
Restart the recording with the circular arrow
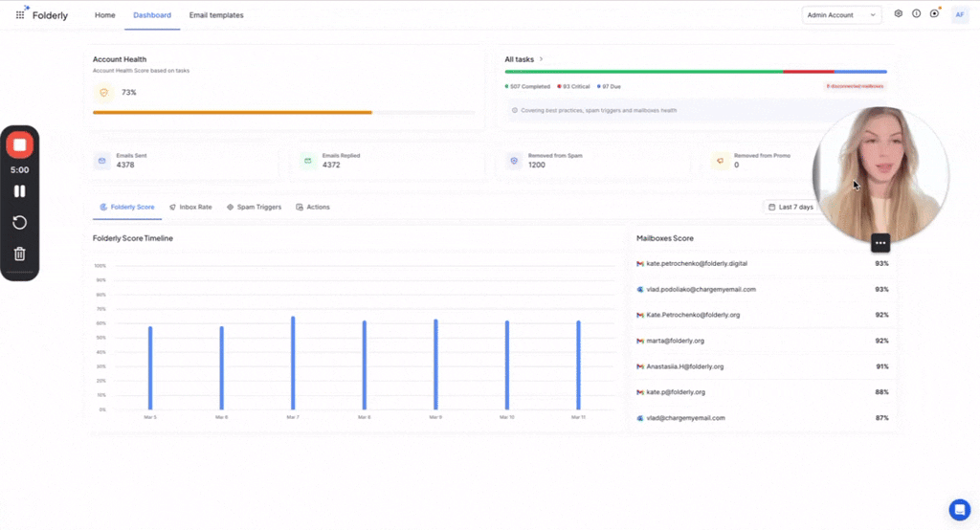coord(19,223)
